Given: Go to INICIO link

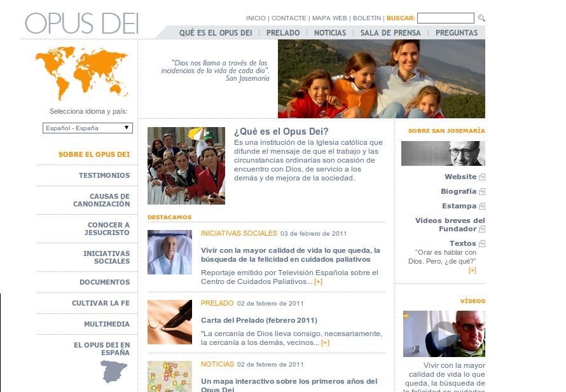Looking at the screenshot, I should click(256, 18).
